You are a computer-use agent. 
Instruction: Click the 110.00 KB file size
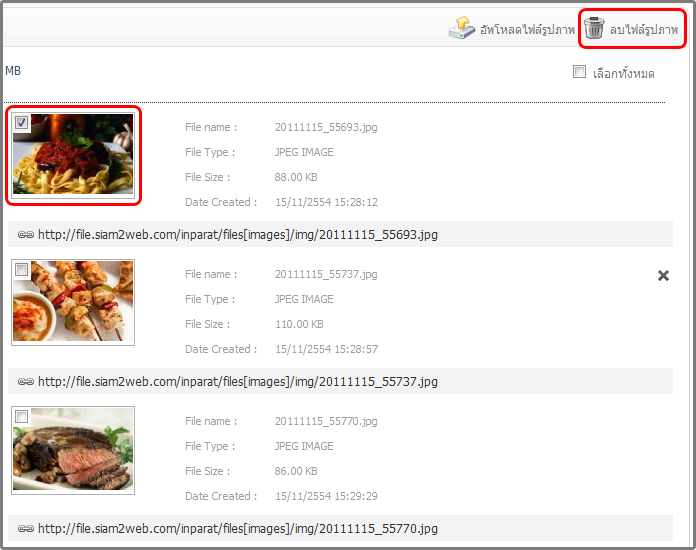(x=299, y=324)
